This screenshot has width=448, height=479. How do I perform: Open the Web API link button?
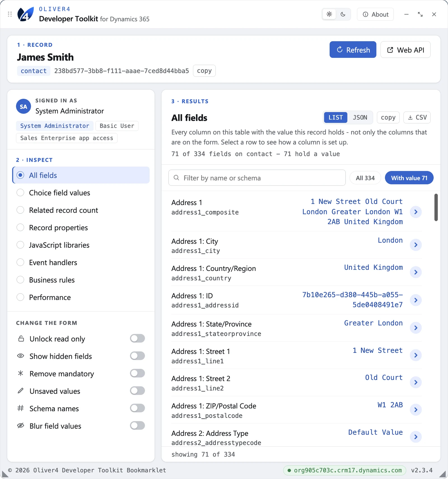coord(405,50)
